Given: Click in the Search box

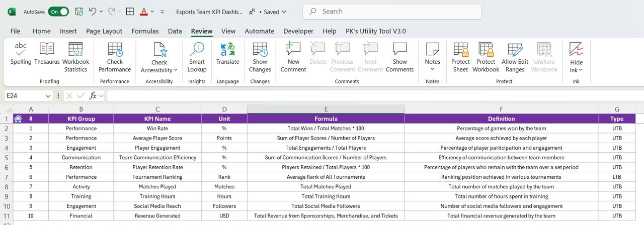Looking at the screenshot, I should point(392,11).
